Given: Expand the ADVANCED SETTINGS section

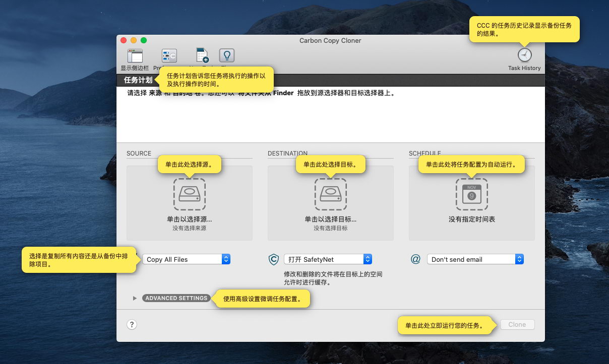Looking at the screenshot, I should [x=176, y=298].
